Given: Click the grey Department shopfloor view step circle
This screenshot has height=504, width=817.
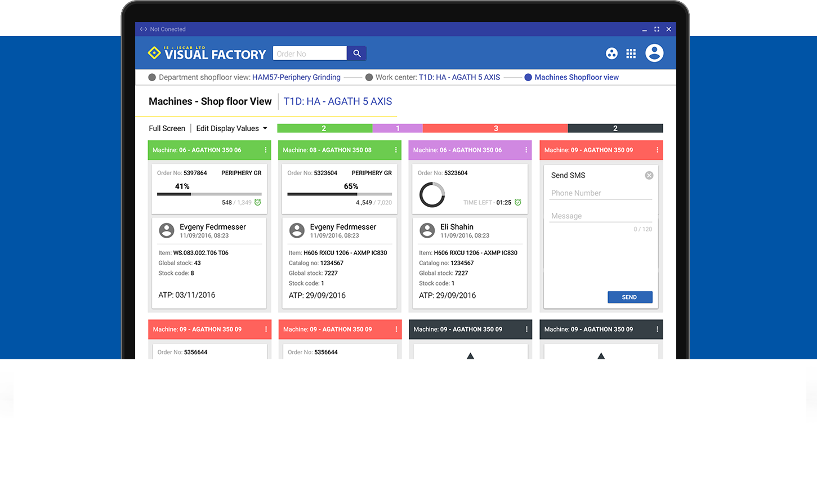Looking at the screenshot, I should coord(152,78).
